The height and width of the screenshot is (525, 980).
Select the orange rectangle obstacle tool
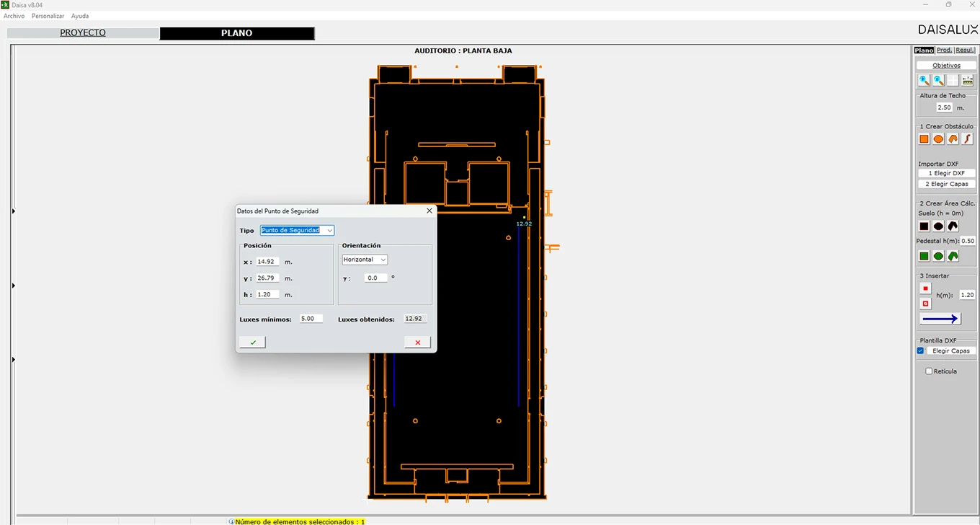tap(924, 139)
